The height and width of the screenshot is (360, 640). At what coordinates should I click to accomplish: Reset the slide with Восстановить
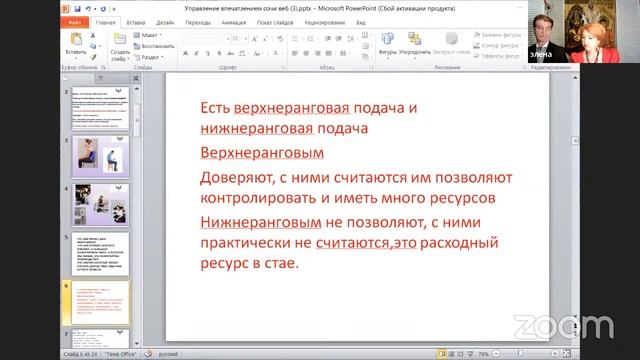pyautogui.click(x=154, y=46)
